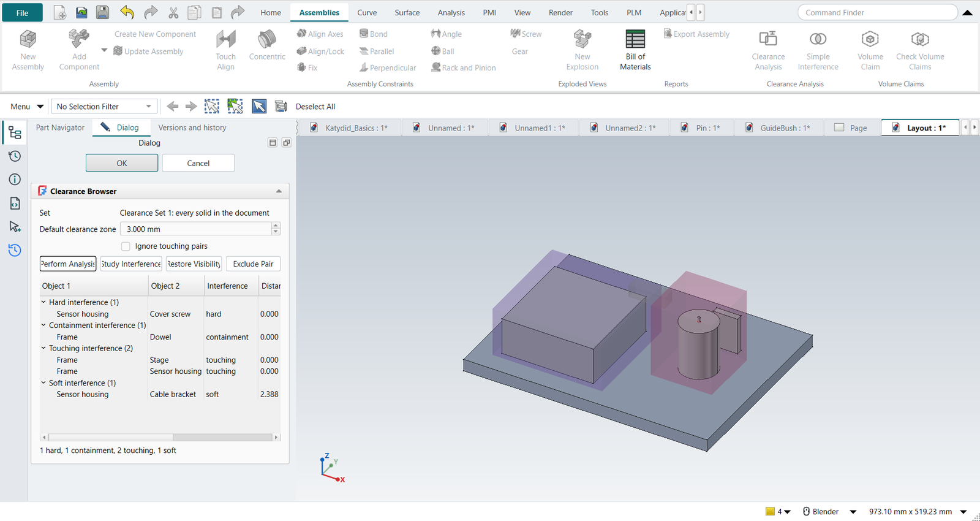
Task: Collapse the Hard interference group
Action: pyautogui.click(x=43, y=302)
